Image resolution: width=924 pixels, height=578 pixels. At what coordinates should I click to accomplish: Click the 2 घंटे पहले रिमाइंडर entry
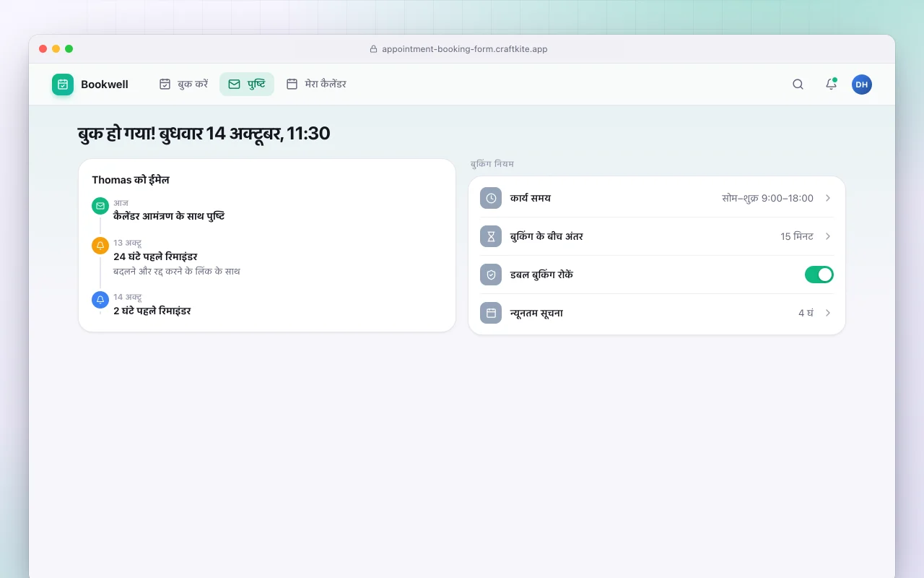(x=152, y=311)
